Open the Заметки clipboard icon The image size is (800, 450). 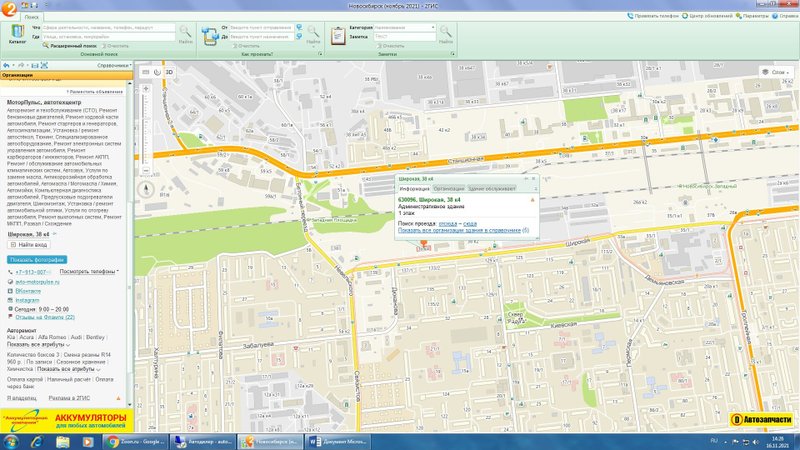click(338, 36)
